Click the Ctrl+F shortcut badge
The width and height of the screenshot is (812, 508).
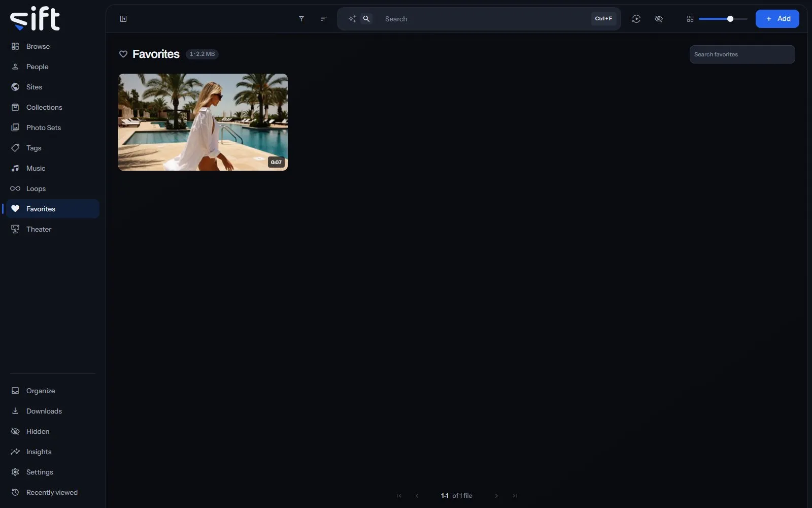pyautogui.click(x=603, y=19)
